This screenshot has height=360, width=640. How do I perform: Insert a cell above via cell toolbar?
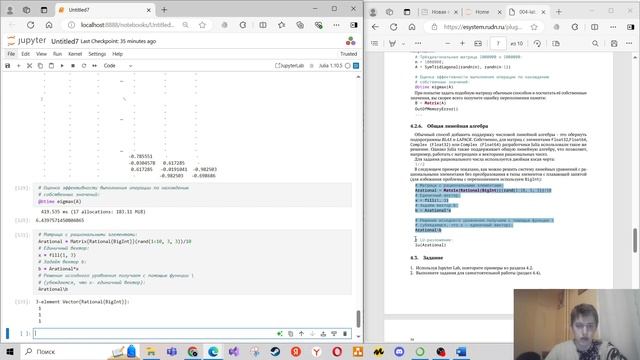[x=323, y=334]
